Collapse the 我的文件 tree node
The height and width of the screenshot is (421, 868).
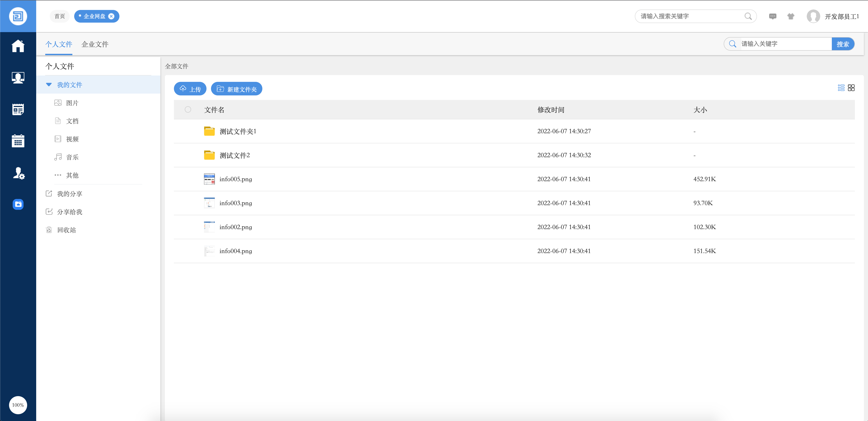tap(49, 85)
